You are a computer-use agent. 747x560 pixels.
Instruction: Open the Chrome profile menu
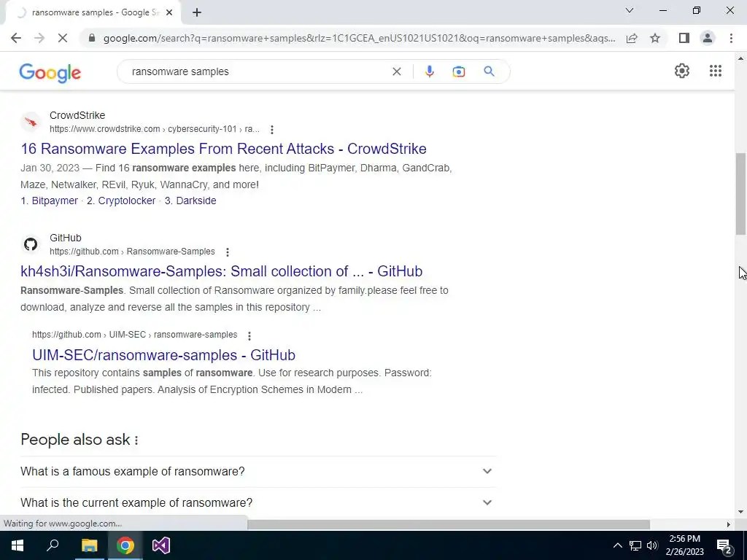pos(708,38)
